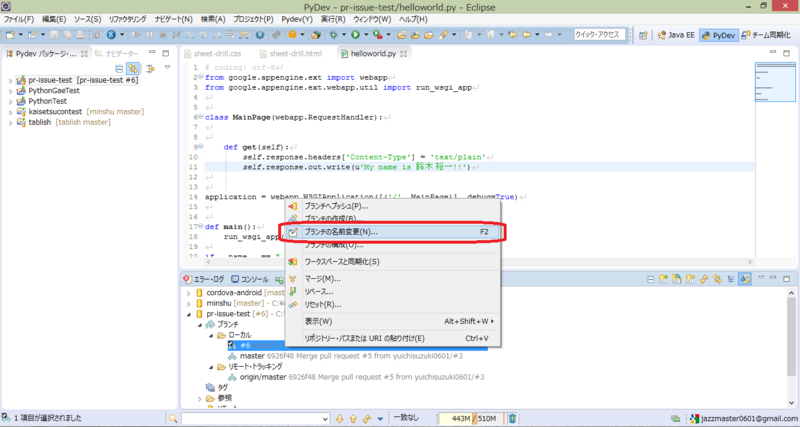The width and height of the screenshot is (800, 427).
Task: Click the Run External Tools icon
Action: point(377,35)
